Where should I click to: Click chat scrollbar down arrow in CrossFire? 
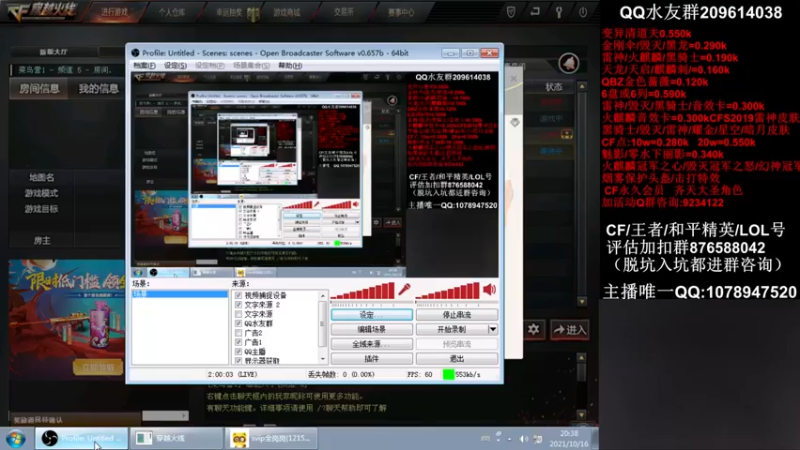tap(582, 415)
